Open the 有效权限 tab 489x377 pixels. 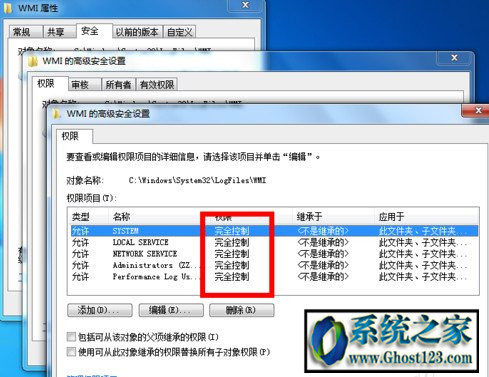click(157, 85)
